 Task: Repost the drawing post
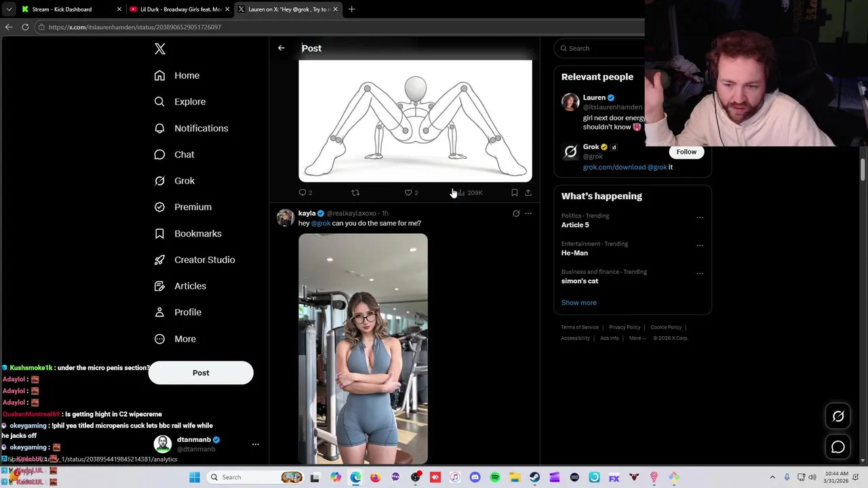click(x=355, y=192)
